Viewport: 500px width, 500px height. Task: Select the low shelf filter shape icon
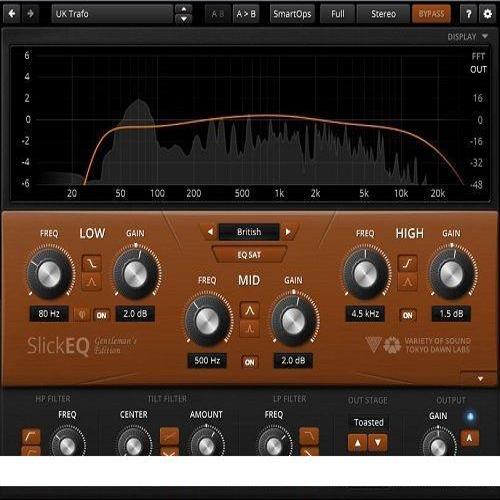[x=92, y=263]
